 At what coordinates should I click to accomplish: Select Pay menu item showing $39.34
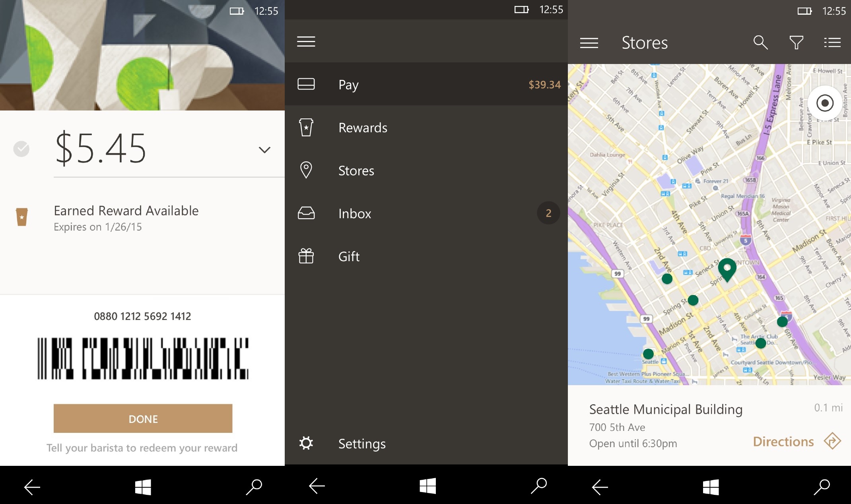coord(426,83)
